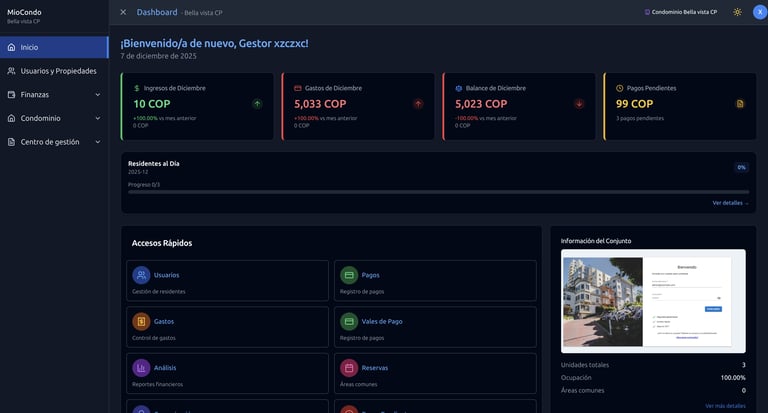This screenshot has height=413, width=768.
Task: Click the red Reservas calendar icon
Action: tap(349, 368)
